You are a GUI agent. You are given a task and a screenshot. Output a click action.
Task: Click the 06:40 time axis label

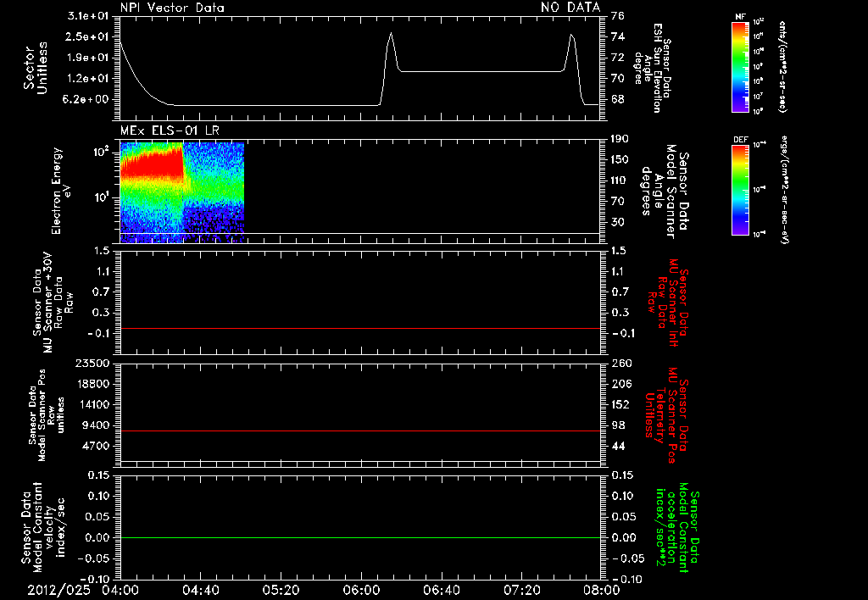[x=441, y=590]
